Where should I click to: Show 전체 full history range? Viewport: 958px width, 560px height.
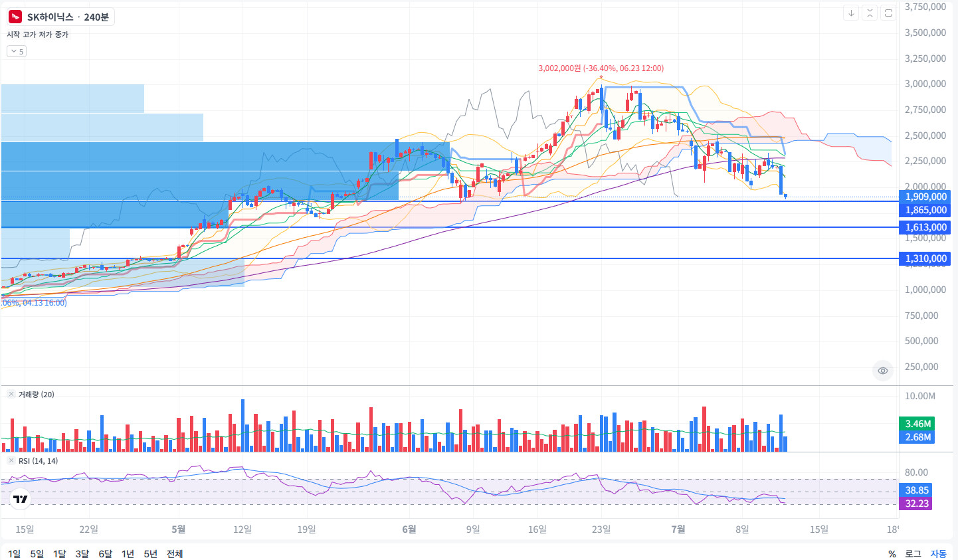pyautogui.click(x=175, y=553)
